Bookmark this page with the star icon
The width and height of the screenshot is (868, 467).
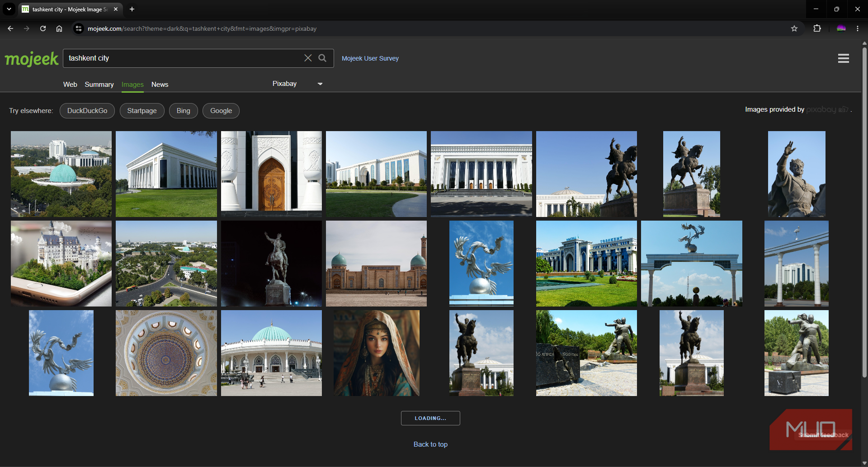(x=794, y=28)
